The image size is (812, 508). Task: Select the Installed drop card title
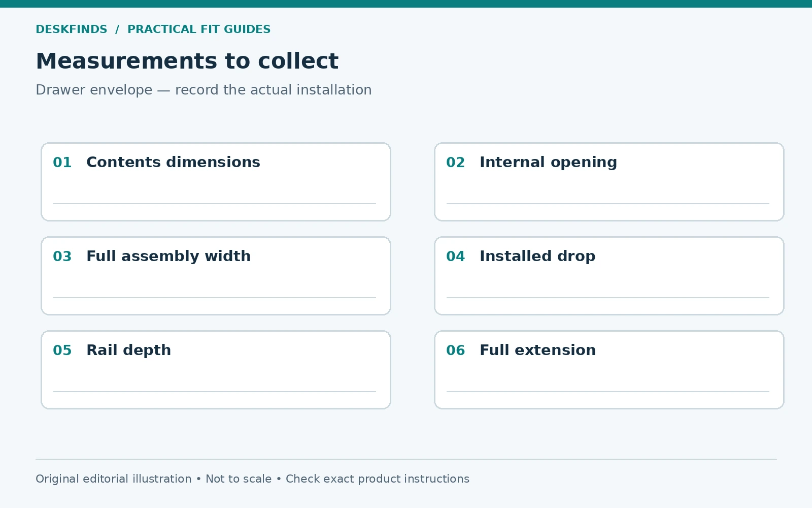[x=537, y=257]
